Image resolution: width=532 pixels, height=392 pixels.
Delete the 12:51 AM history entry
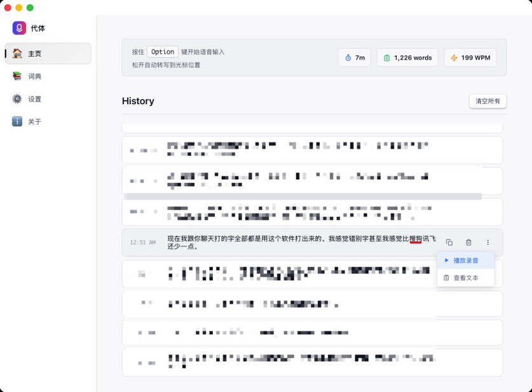click(468, 243)
